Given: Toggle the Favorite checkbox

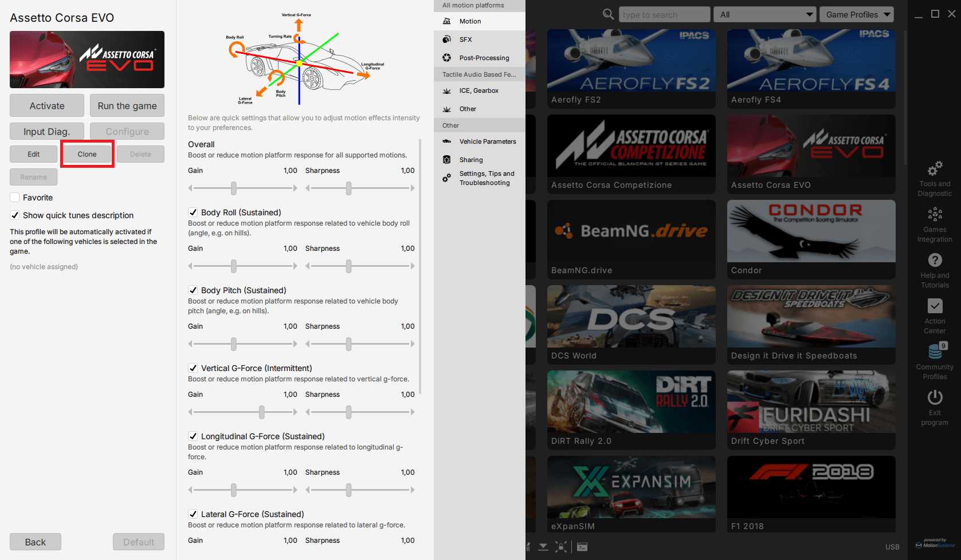Looking at the screenshot, I should pyautogui.click(x=15, y=198).
